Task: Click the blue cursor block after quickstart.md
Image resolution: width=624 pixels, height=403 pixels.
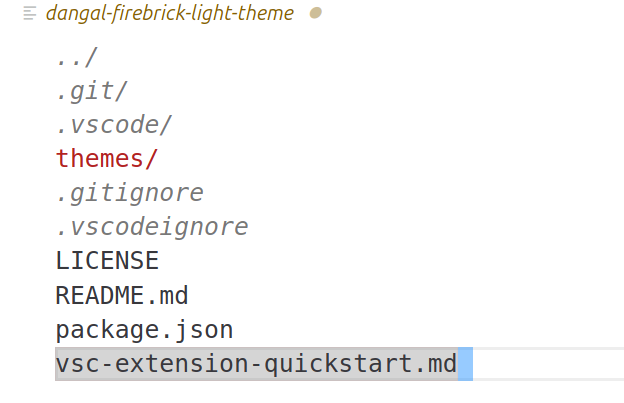Action: coord(465,365)
